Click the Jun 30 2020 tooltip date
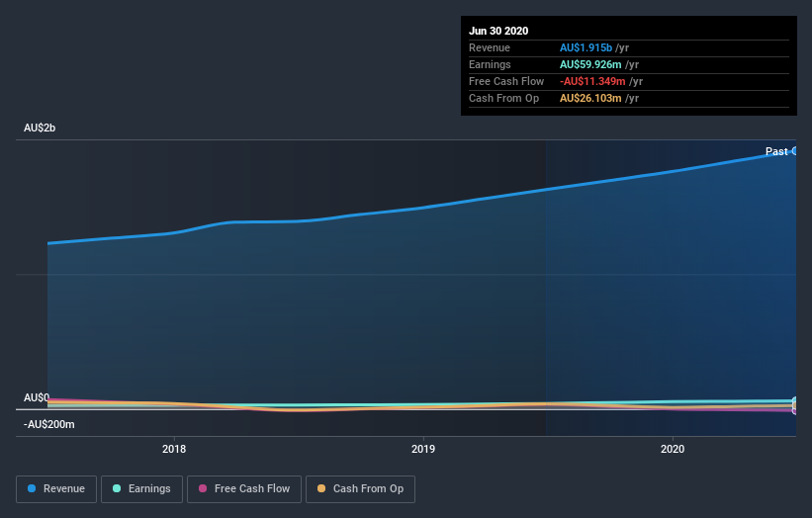 (498, 31)
